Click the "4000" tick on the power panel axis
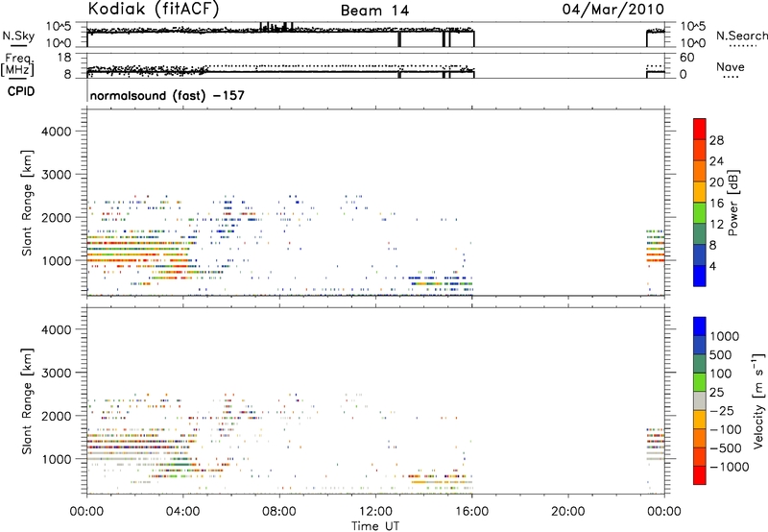The image size is (768, 532). 56,132
